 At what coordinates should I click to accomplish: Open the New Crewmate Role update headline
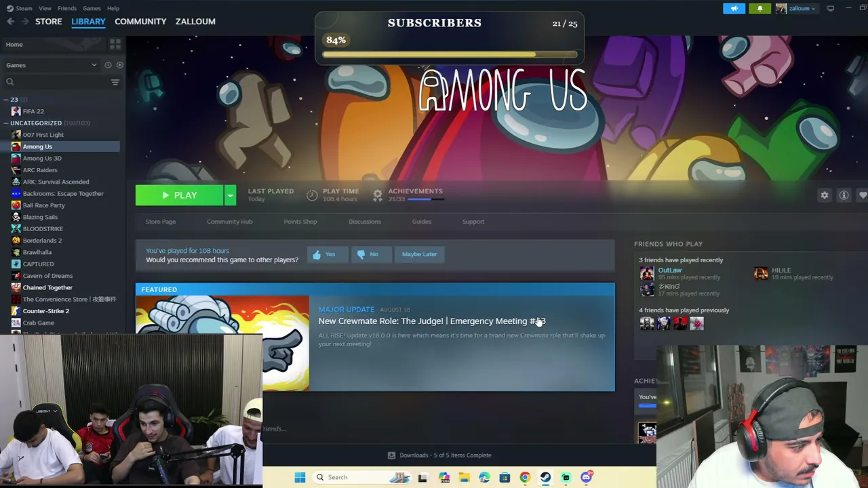pos(432,321)
